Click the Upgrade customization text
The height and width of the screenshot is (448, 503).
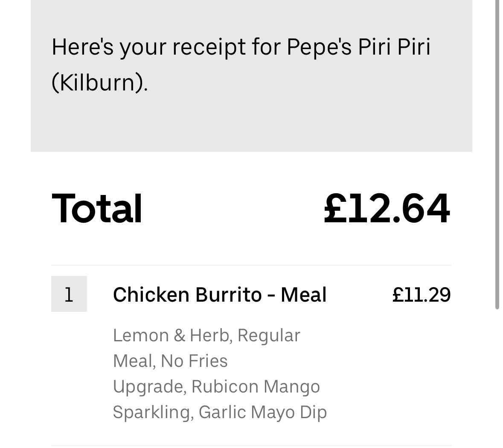[x=148, y=387]
